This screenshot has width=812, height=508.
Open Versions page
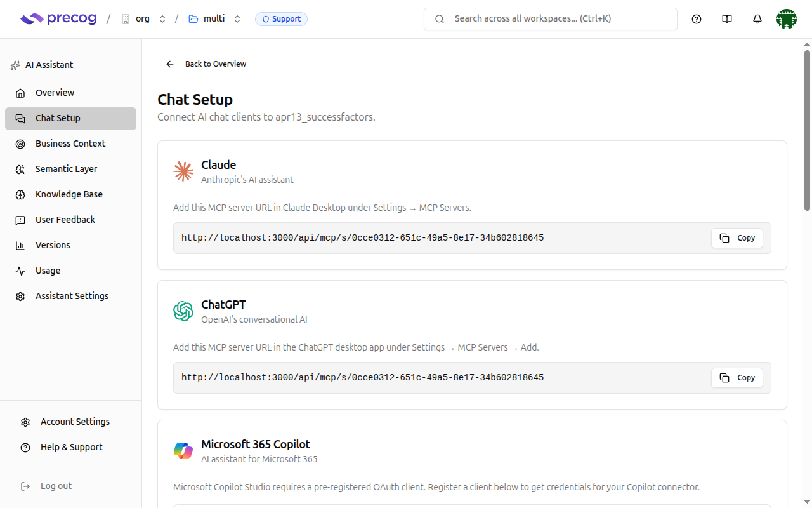point(70,245)
